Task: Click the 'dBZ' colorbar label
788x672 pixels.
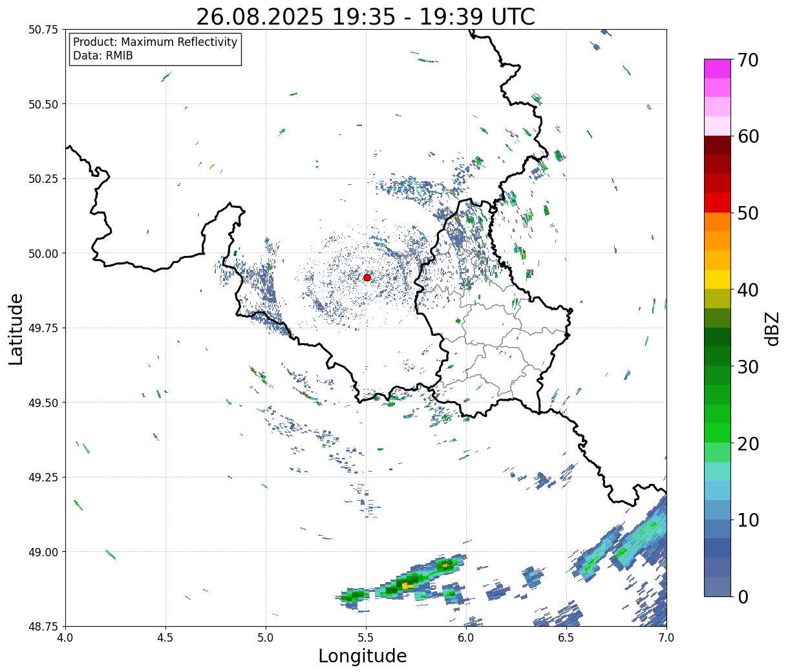Action: point(772,328)
